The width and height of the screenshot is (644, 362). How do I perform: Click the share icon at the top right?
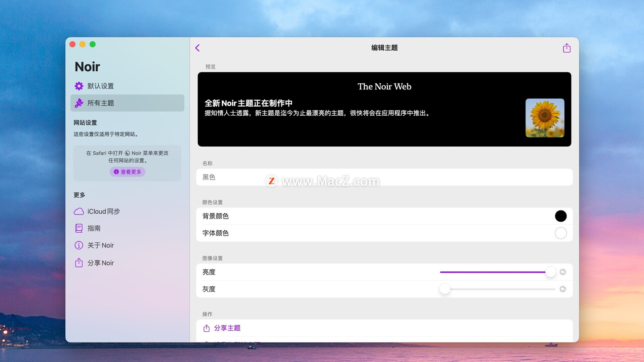click(567, 48)
